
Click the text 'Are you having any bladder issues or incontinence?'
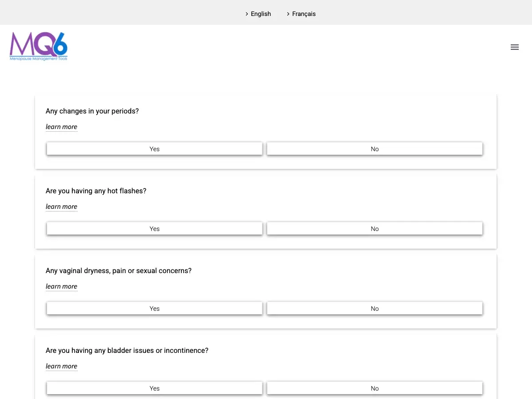127,351
